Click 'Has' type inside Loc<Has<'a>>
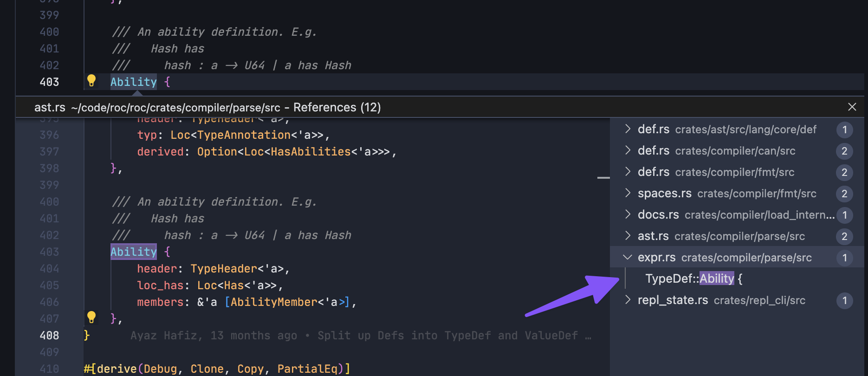The height and width of the screenshot is (376, 868). point(234,285)
